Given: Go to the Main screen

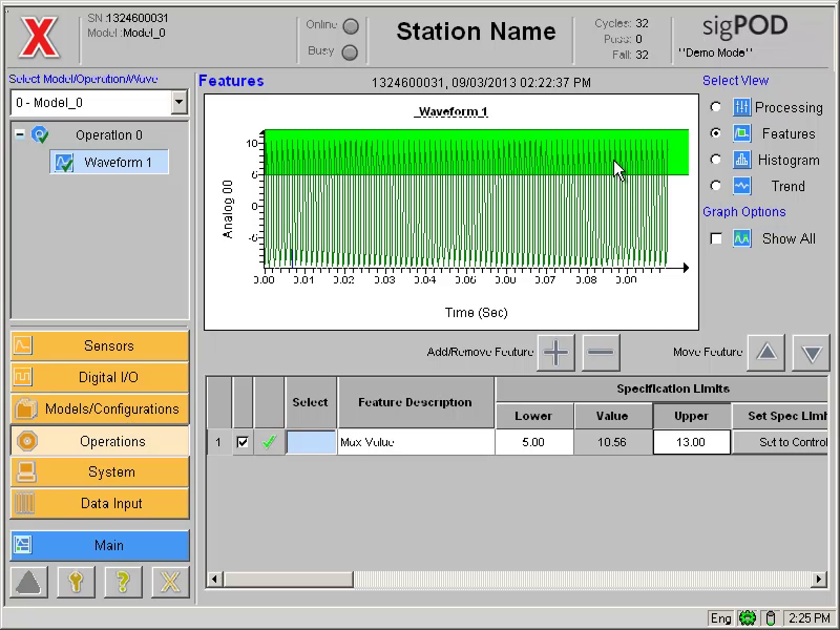Looking at the screenshot, I should 100,545.
